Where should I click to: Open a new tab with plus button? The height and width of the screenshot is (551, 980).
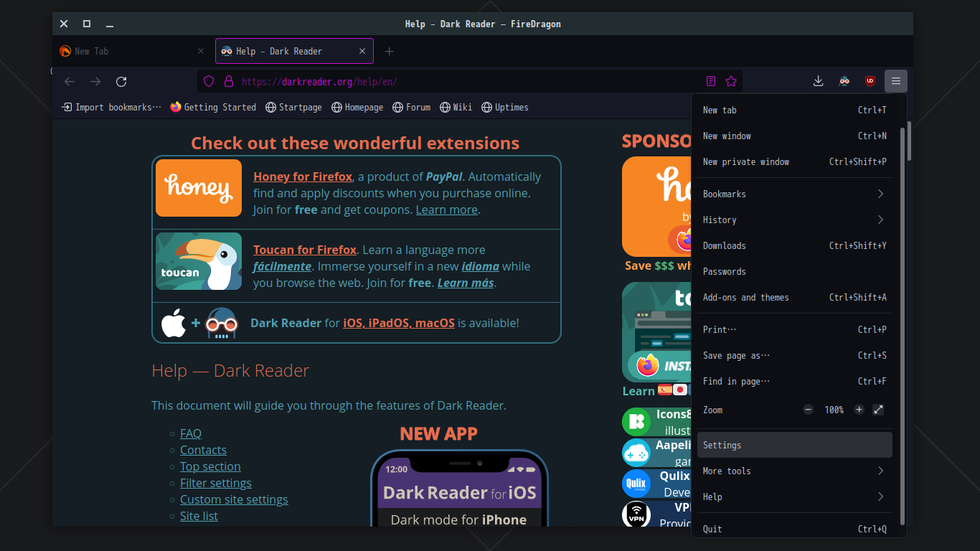[x=390, y=51]
